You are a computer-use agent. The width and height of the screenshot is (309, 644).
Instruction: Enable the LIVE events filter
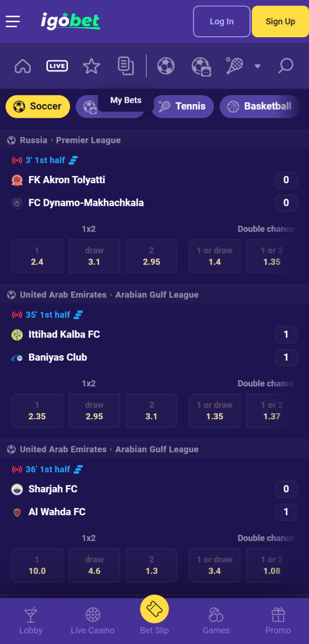coord(57,66)
